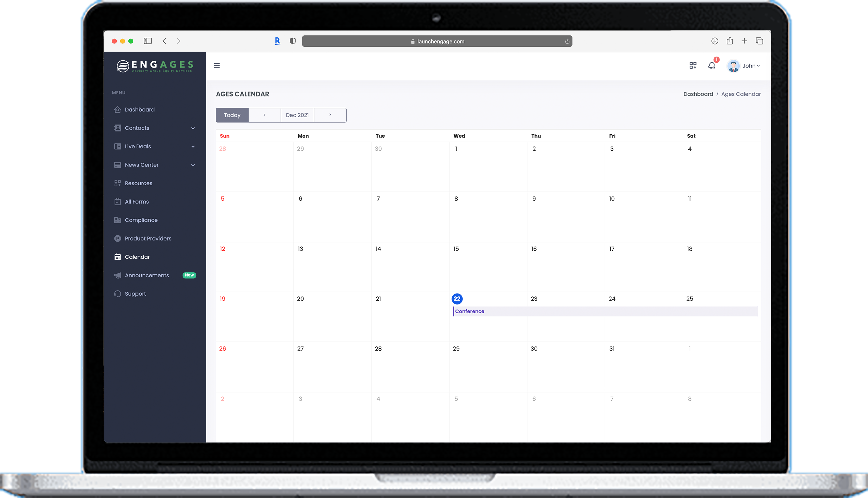Image resolution: width=868 pixels, height=498 pixels.
Task: Expand the News Center submenu
Action: pos(155,165)
